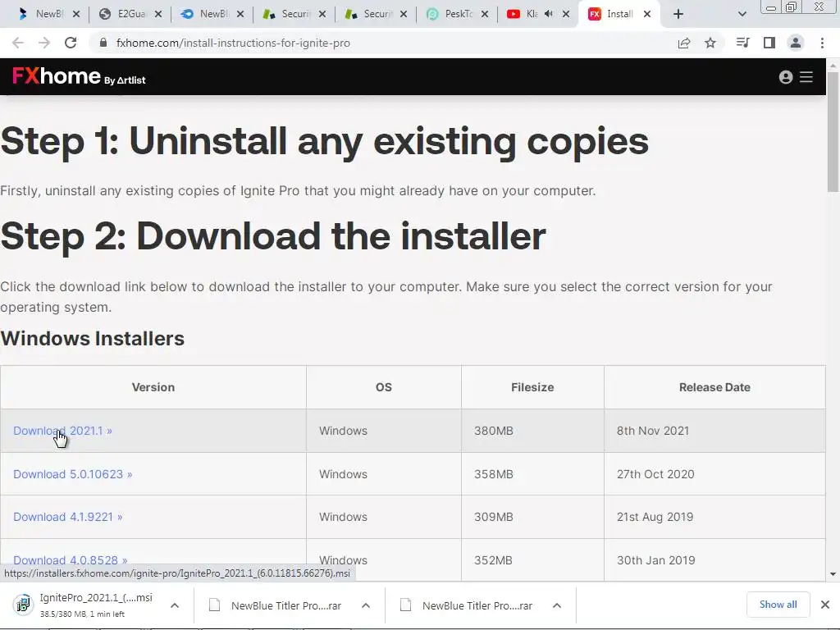This screenshot has width=840, height=630.
Task: Close the downloads bar
Action: (x=825, y=605)
